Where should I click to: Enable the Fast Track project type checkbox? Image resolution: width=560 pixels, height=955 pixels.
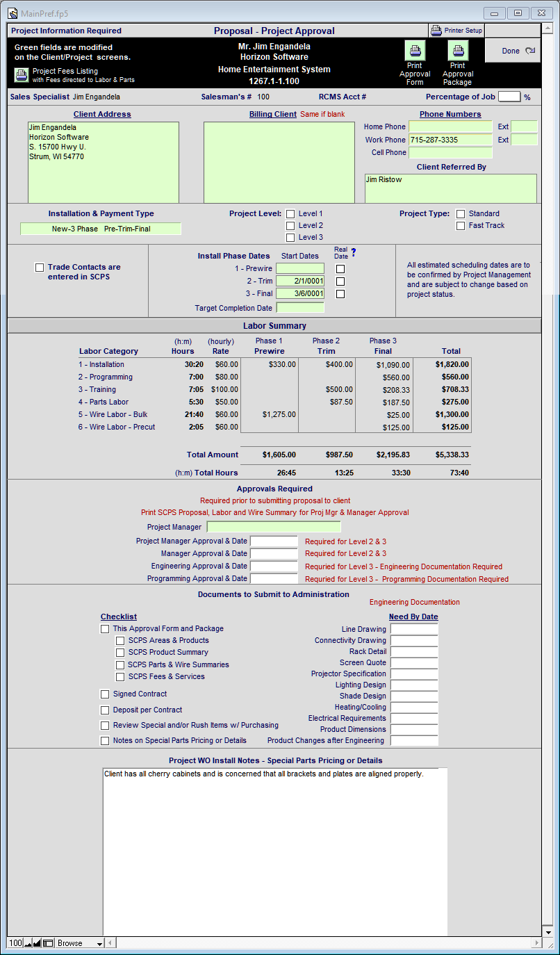point(461,226)
